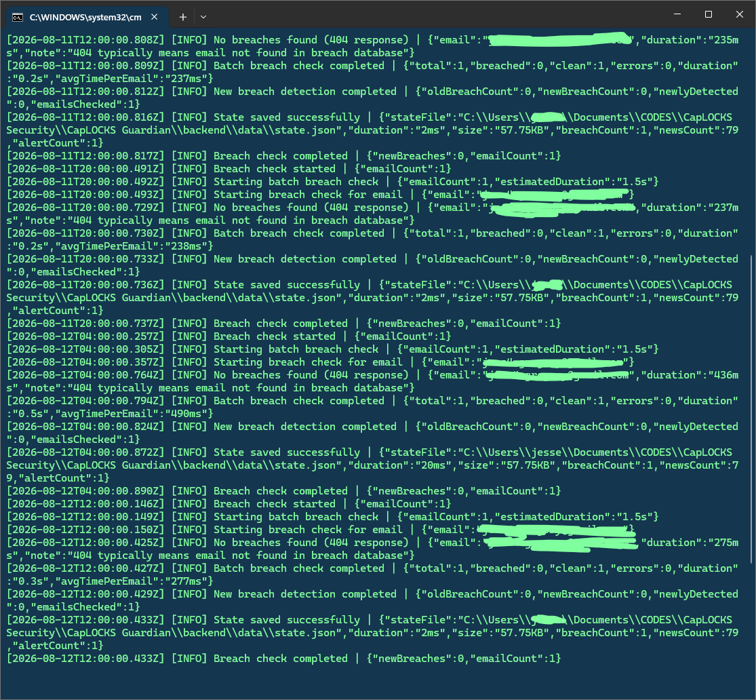Maximize the terminal window
Screen dimensions: 756x700
(709, 14)
